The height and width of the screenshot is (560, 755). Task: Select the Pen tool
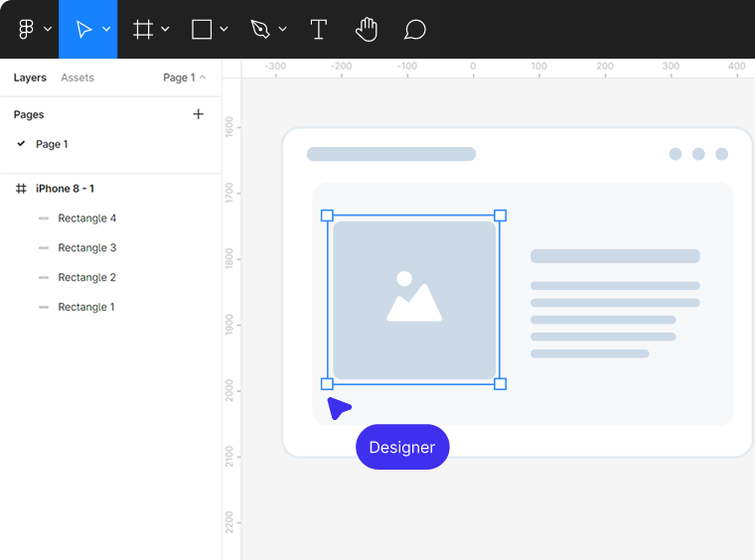tap(260, 30)
